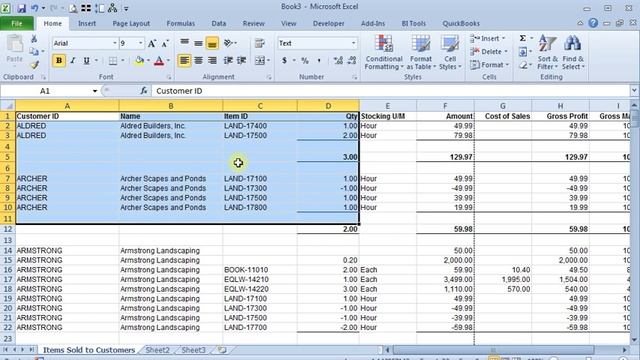Toggle Bold formatting
Viewport: 640px width, 360px height.
click(x=59, y=61)
